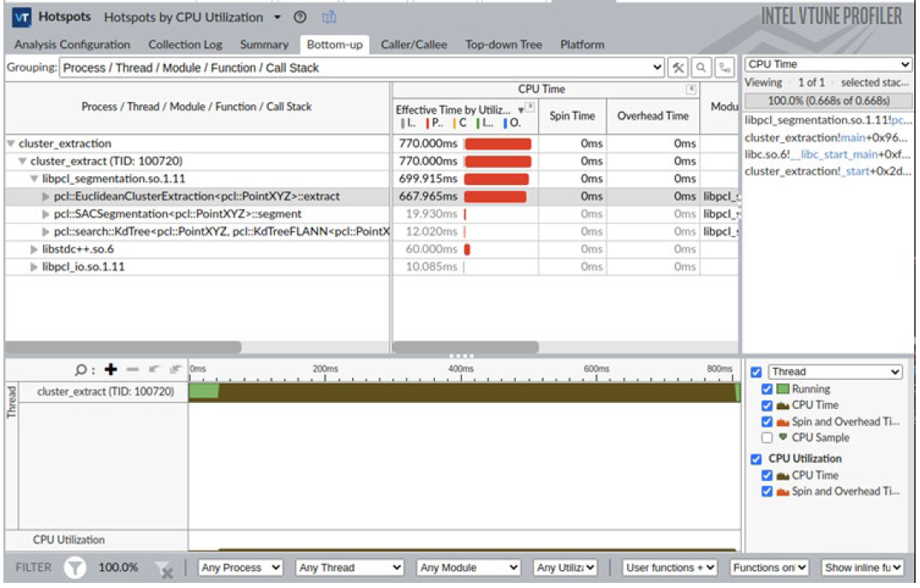Open cluster_extraction!_start stack frame link
920x588 pixels.
827,171
